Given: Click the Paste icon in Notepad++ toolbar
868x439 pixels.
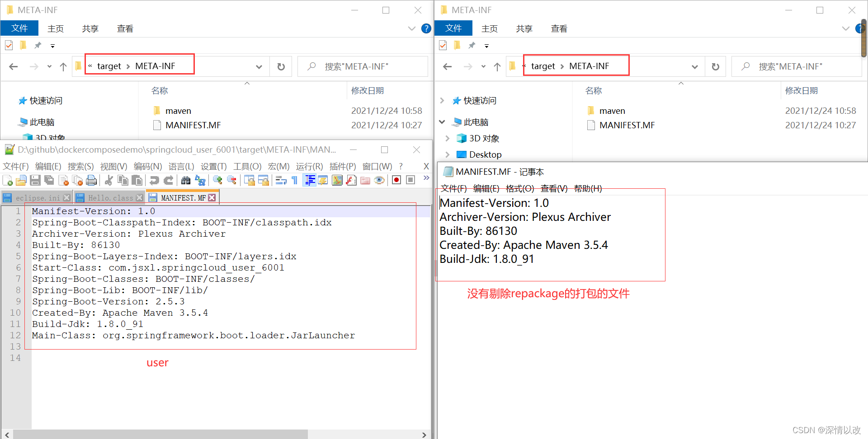Looking at the screenshot, I should 137,181.
